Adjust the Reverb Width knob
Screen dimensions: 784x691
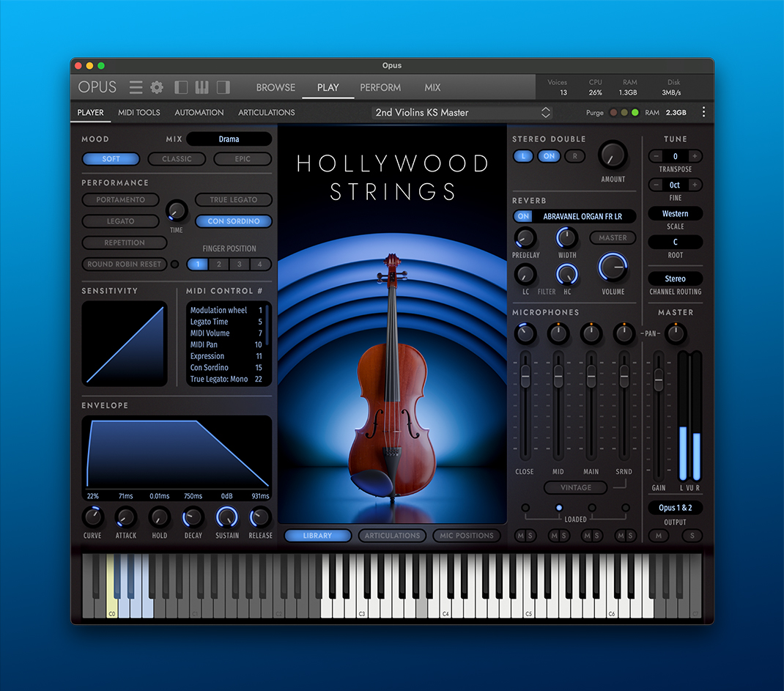pyautogui.click(x=567, y=238)
